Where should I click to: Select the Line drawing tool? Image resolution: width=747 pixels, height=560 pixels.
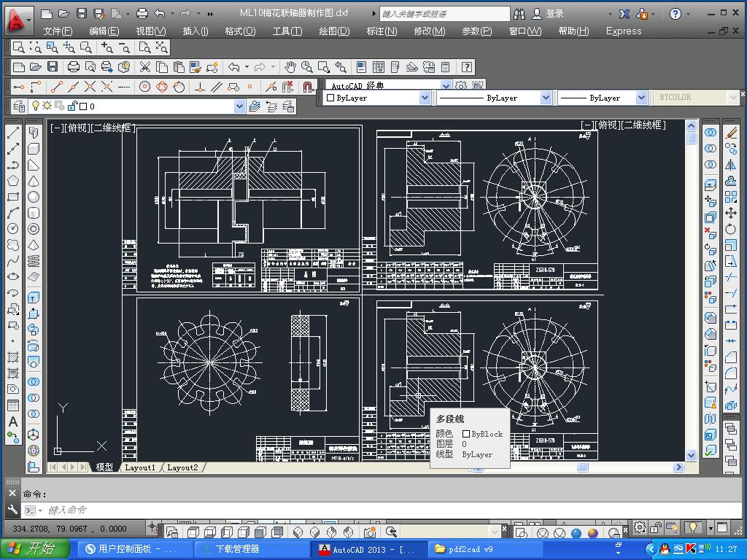[13, 133]
